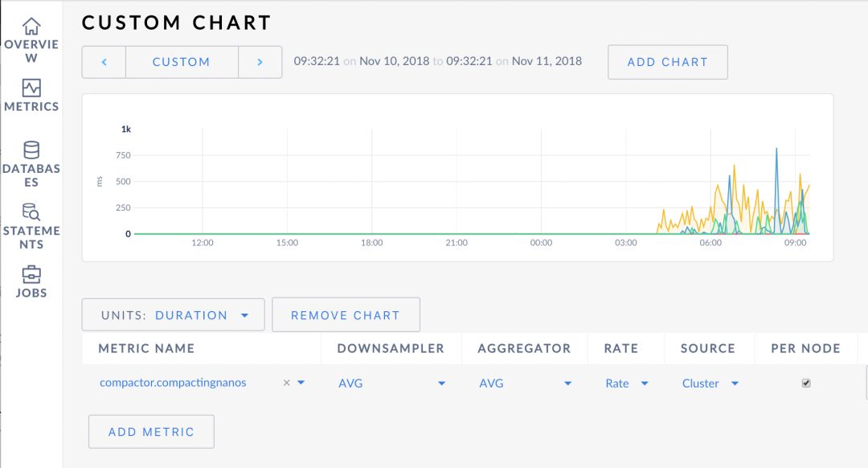The height and width of the screenshot is (468, 868).
Task: Clear compactor.compactingnanos metric with X
Action: click(x=286, y=383)
